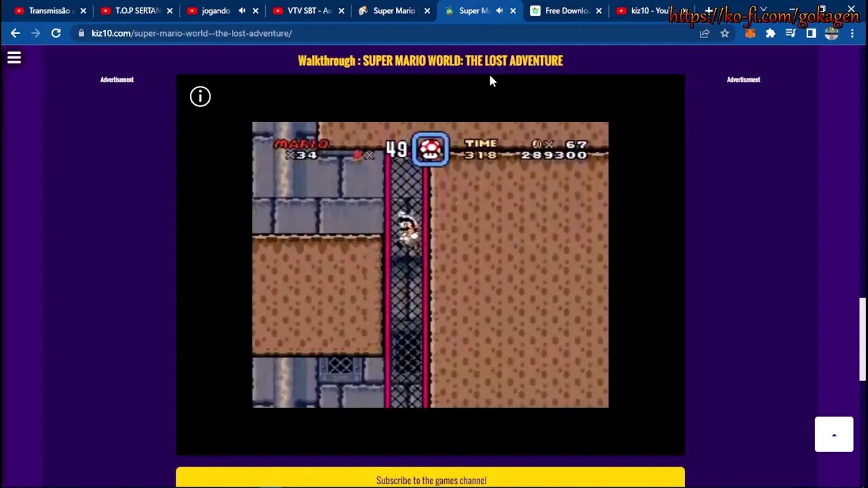Image resolution: width=868 pixels, height=488 pixels.
Task: Click the Mario game video area
Action: coord(431,265)
